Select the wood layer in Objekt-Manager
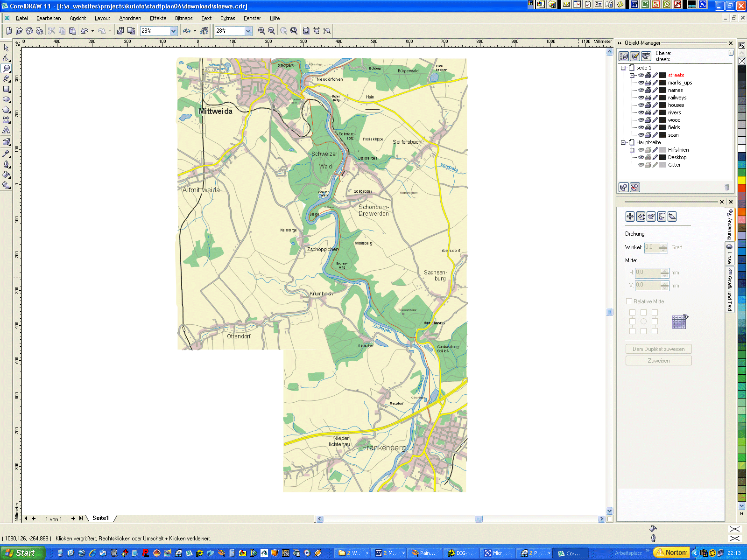Viewport: 747px width, 560px height. (x=674, y=120)
